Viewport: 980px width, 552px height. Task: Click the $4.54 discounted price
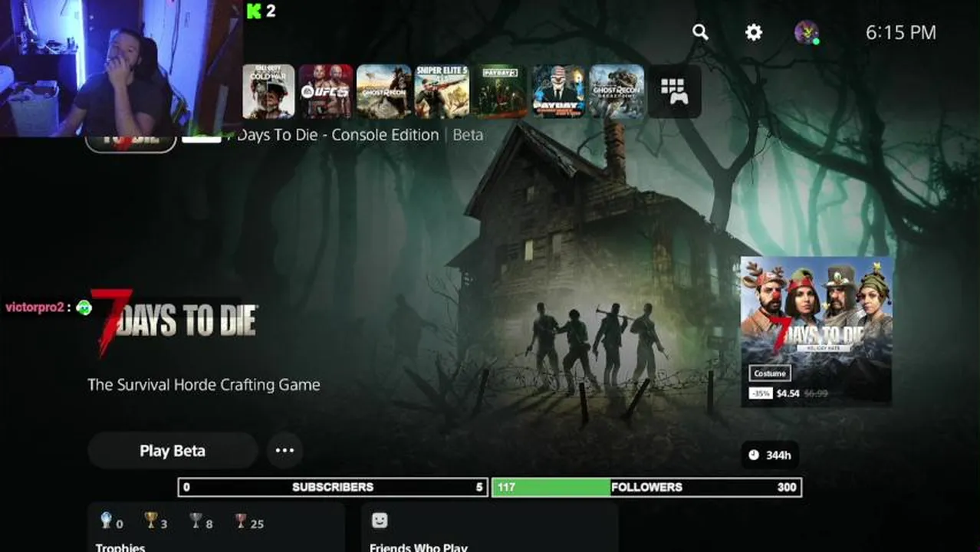(788, 393)
